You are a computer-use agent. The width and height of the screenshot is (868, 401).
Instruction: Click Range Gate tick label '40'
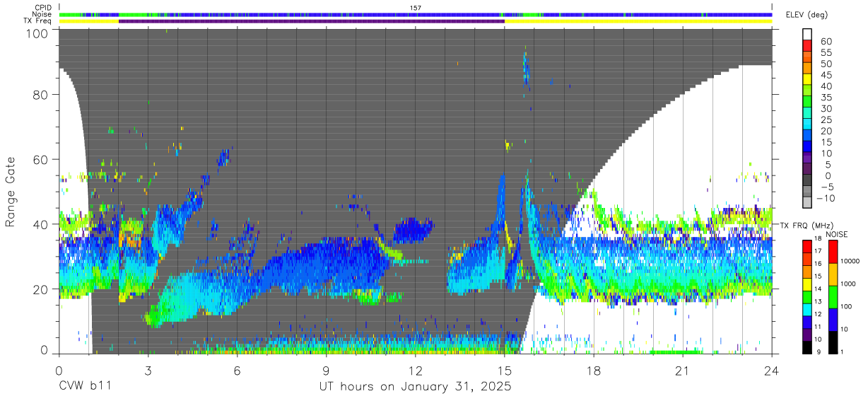click(x=41, y=224)
